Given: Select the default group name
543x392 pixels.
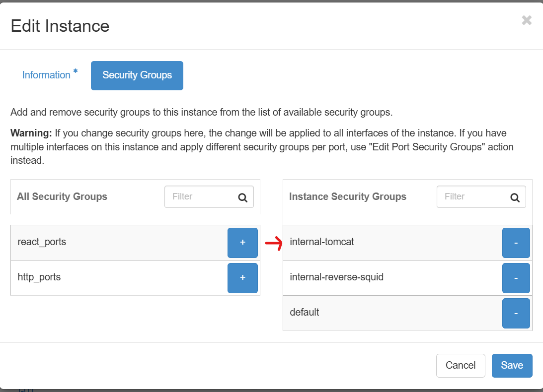Looking at the screenshot, I should point(305,312).
